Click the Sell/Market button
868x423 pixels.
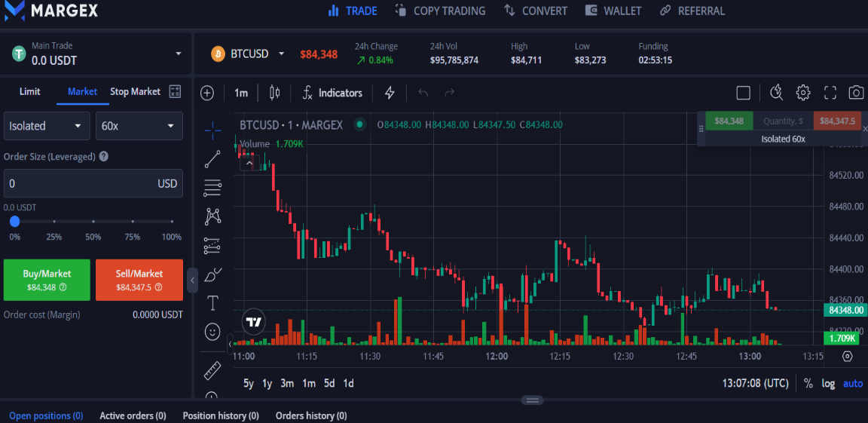(x=139, y=280)
